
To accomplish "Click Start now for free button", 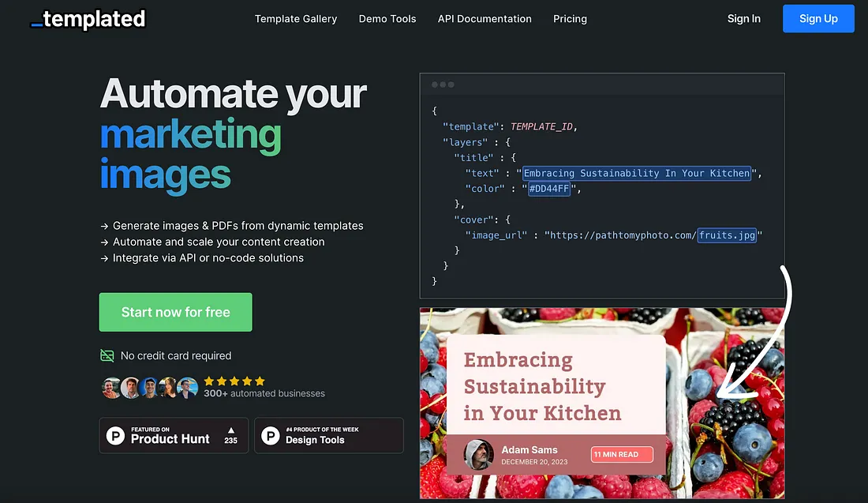I will [175, 312].
